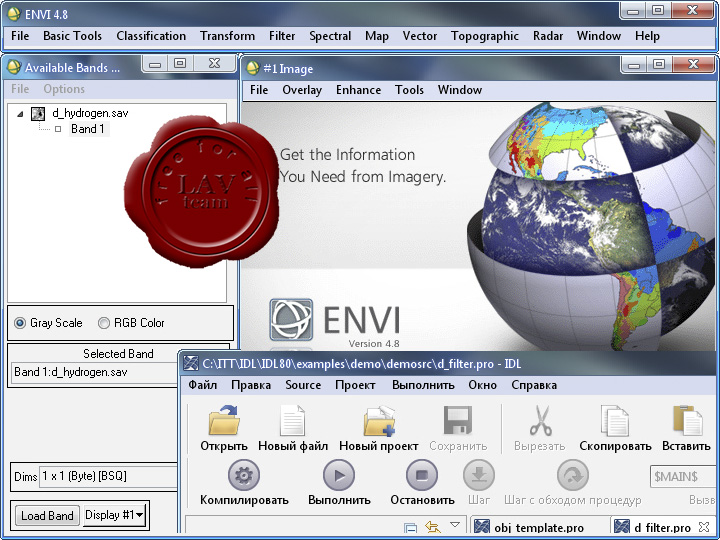Open Overlay menu in #1 Image window
This screenshot has width=720, height=540.
302,90
